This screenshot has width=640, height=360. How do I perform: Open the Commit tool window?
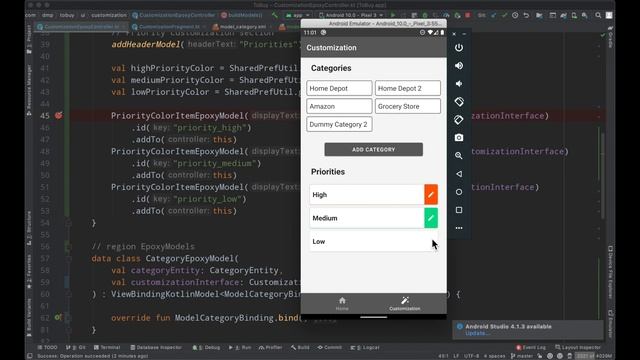pyautogui.click(x=329, y=347)
